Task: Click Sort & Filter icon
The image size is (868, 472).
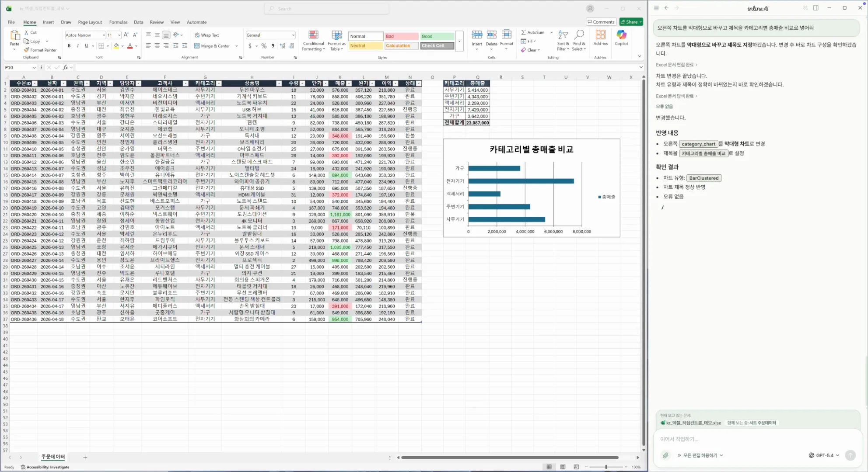Action: pyautogui.click(x=563, y=35)
